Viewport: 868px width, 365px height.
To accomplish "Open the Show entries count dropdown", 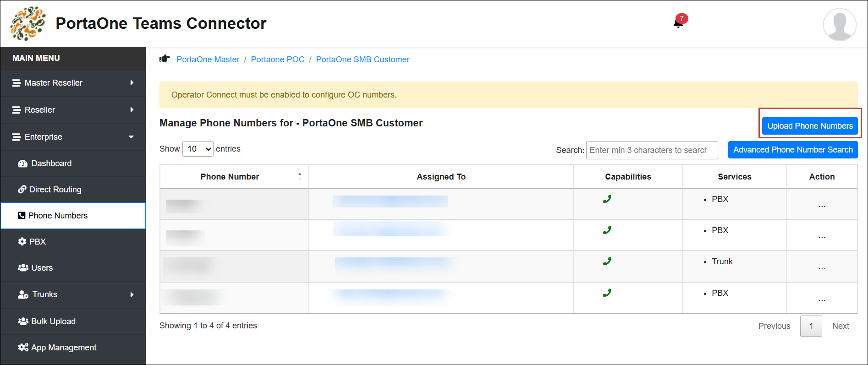I will point(198,149).
